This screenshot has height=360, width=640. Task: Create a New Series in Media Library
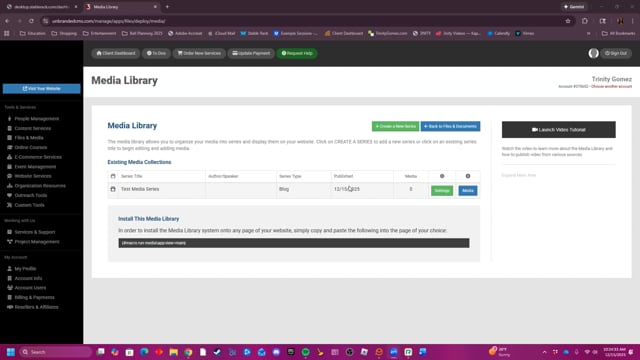point(395,126)
